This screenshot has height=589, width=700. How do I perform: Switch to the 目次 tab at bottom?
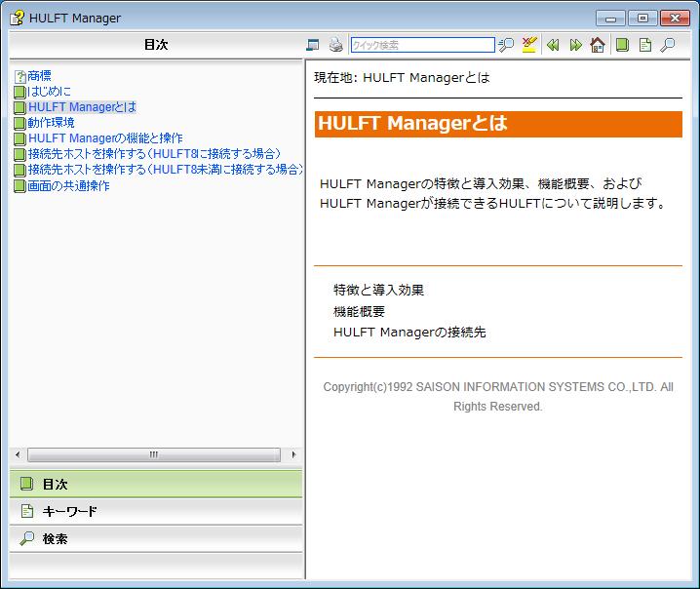pyautogui.click(x=156, y=484)
